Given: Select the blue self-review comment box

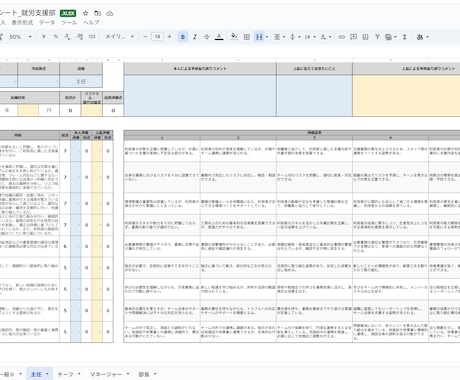Looking at the screenshot, I should [200, 96].
